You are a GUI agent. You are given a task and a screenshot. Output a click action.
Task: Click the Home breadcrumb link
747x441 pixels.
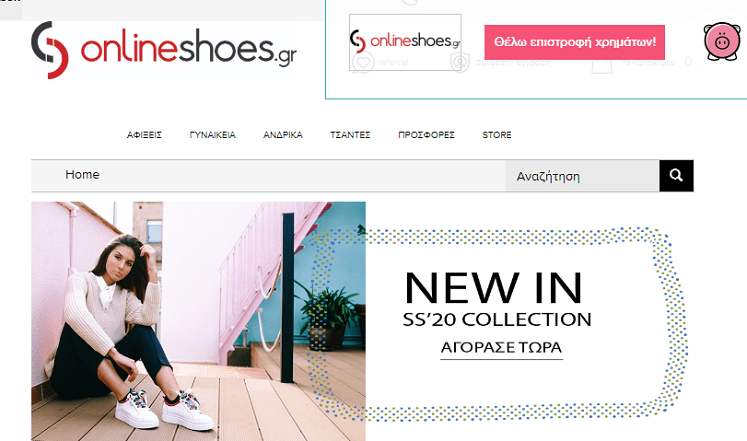click(x=82, y=175)
